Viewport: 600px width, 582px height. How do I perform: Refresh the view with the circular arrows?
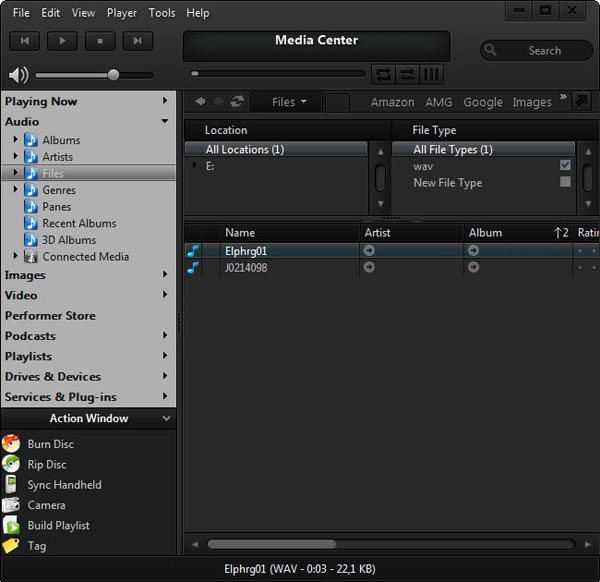tap(237, 102)
